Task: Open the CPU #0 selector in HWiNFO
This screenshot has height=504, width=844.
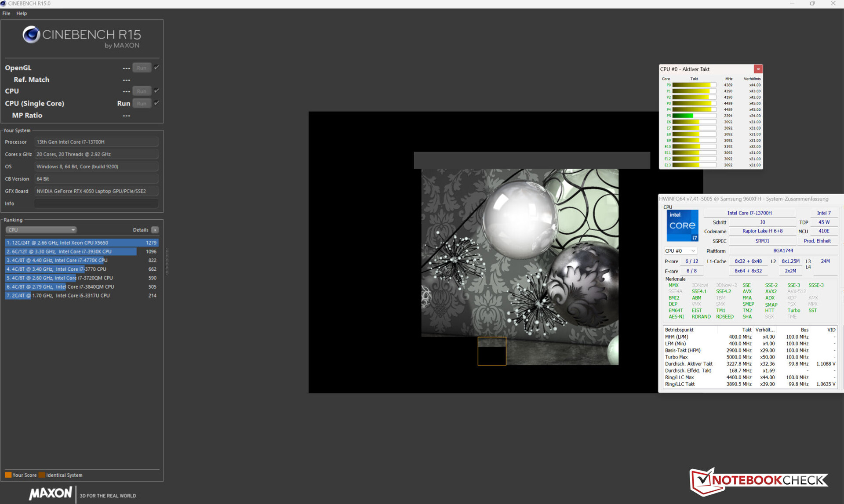Action: coord(680,251)
